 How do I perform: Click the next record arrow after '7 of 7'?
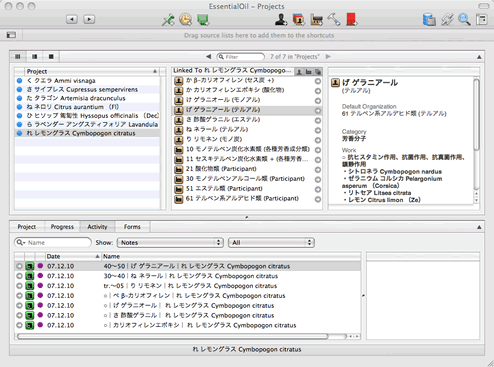[x=328, y=57]
